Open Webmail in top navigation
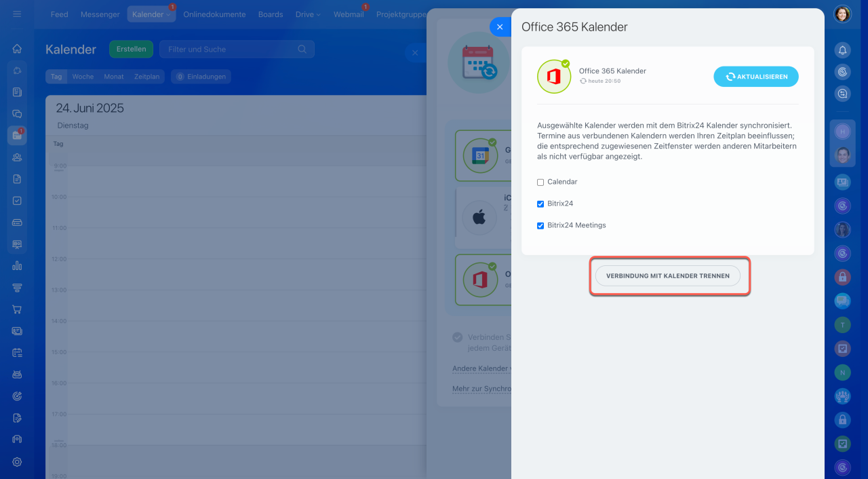 pyautogui.click(x=349, y=14)
